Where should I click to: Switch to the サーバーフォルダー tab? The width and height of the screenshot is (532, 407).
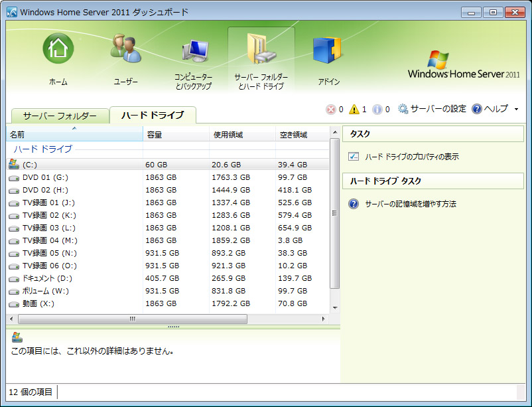pyautogui.click(x=60, y=116)
